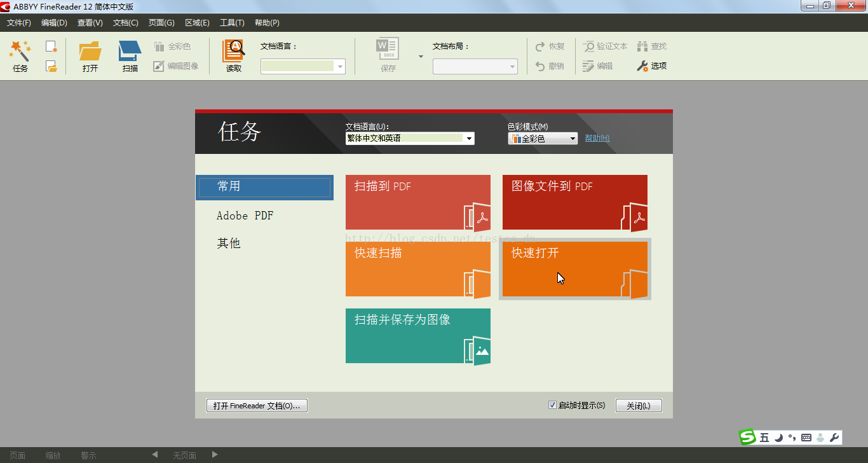The height and width of the screenshot is (463, 868).
Task: Open the 帮助(P) menu
Action: click(267, 23)
